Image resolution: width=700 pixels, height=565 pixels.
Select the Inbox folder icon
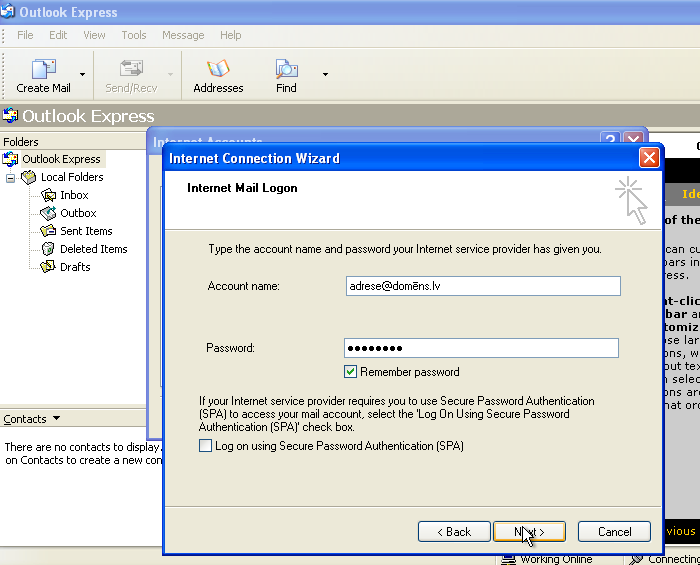[x=48, y=195]
